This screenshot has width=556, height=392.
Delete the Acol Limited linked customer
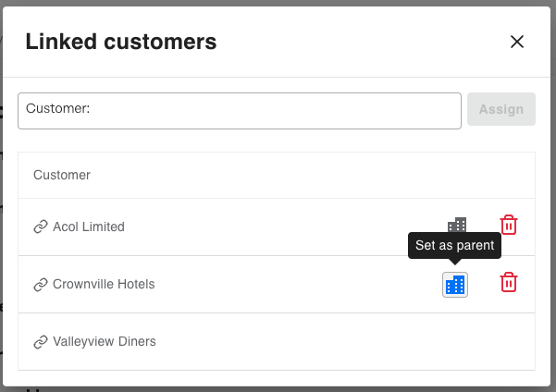point(509,226)
